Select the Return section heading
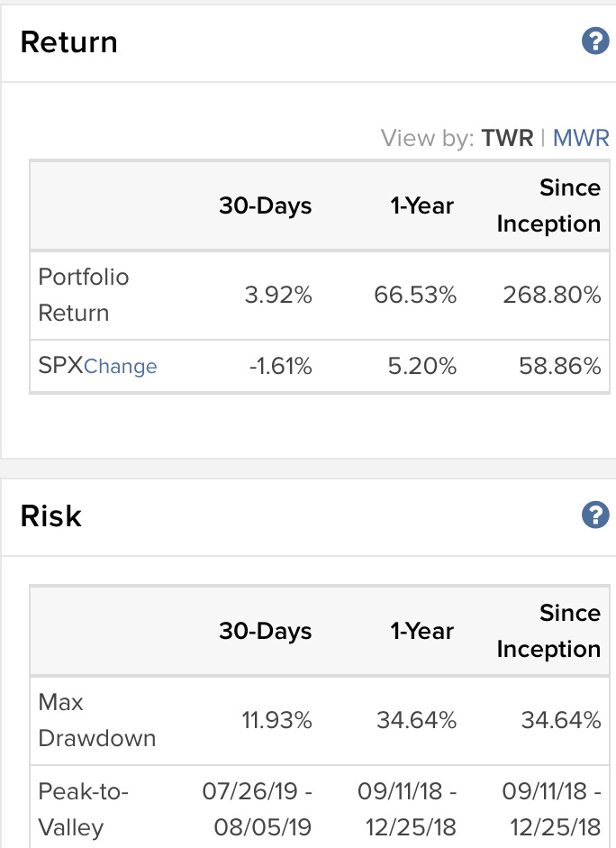 (68, 42)
